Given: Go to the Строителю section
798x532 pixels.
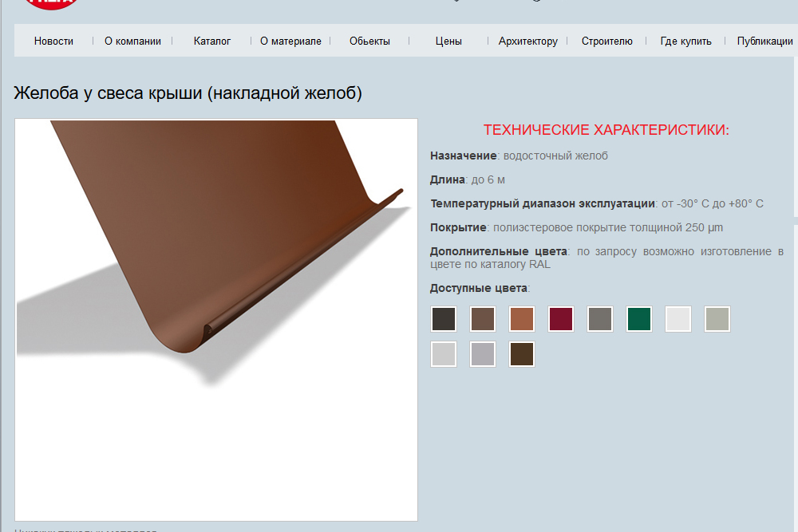Looking at the screenshot, I should click(606, 41).
